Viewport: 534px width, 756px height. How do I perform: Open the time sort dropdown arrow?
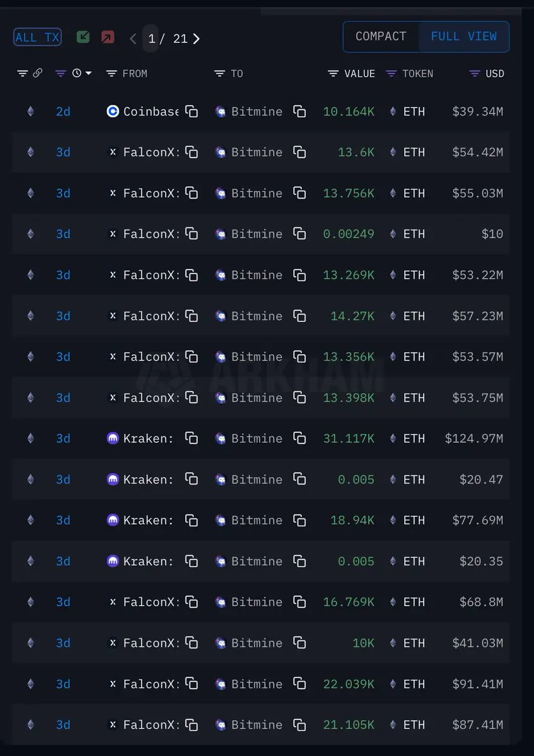tap(89, 74)
